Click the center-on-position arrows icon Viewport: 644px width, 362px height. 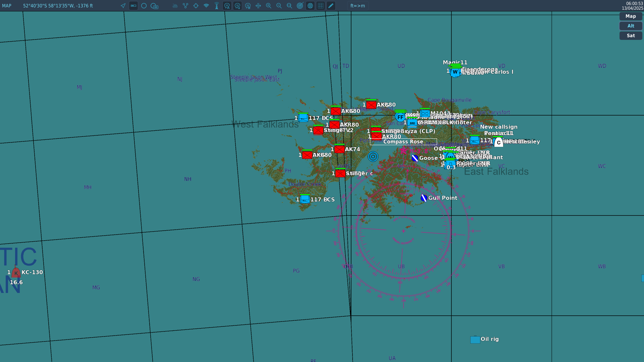(x=258, y=6)
